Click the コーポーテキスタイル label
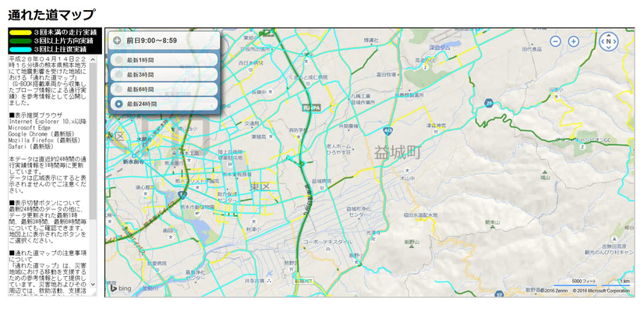 point(327,242)
